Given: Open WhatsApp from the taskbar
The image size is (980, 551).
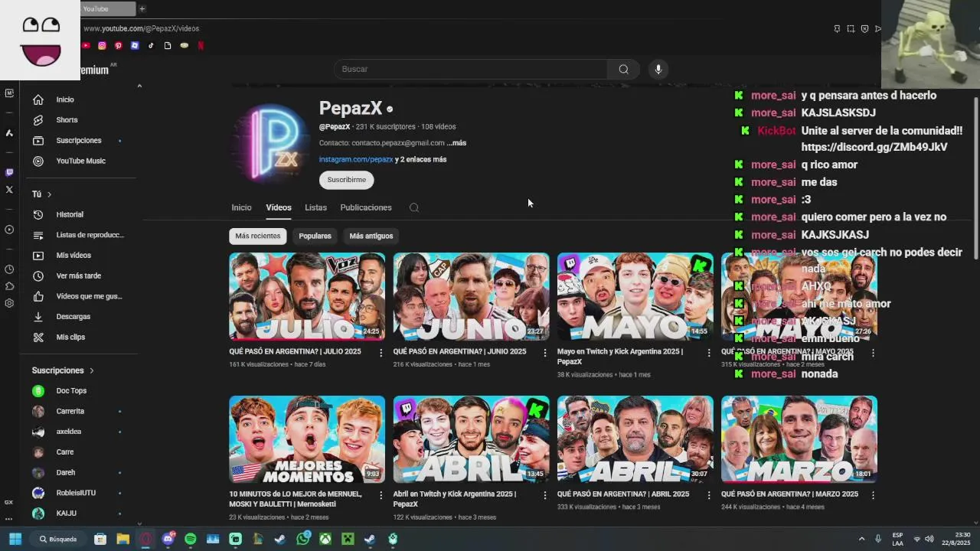Looking at the screenshot, I should [x=303, y=539].
